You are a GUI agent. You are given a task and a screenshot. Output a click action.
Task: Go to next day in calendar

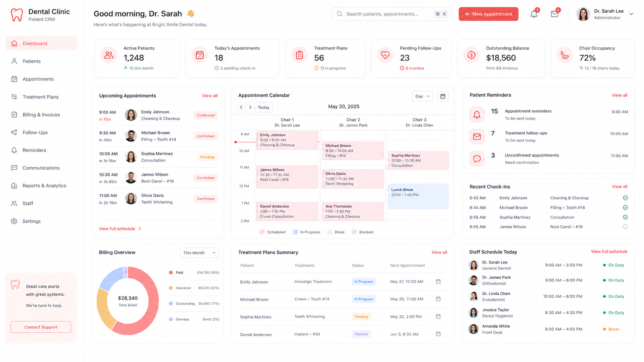tap(250, 107)
